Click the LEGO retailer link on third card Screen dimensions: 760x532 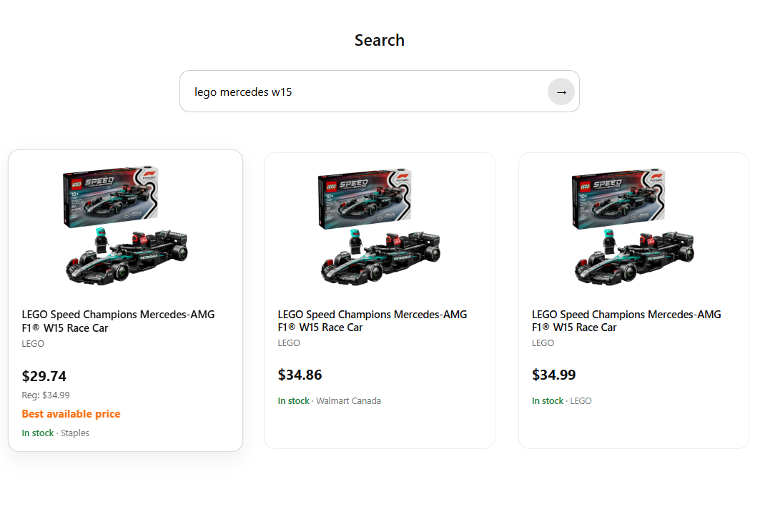(x=581, y=400)
